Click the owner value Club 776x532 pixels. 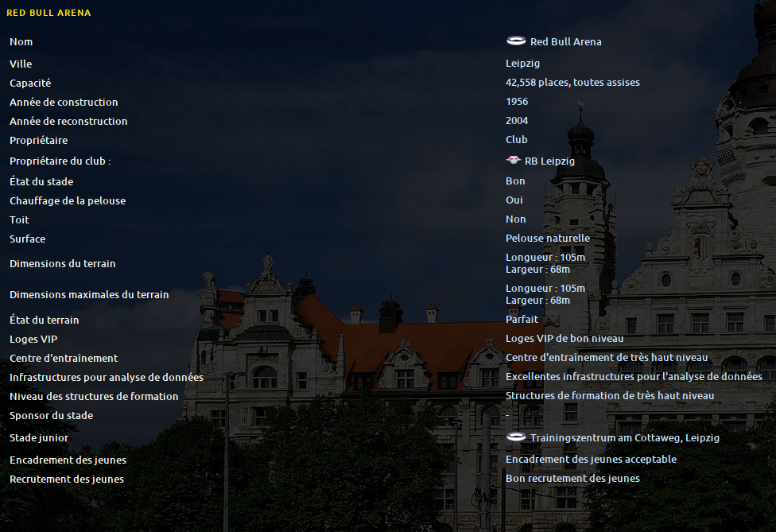[x=516, y=139]
